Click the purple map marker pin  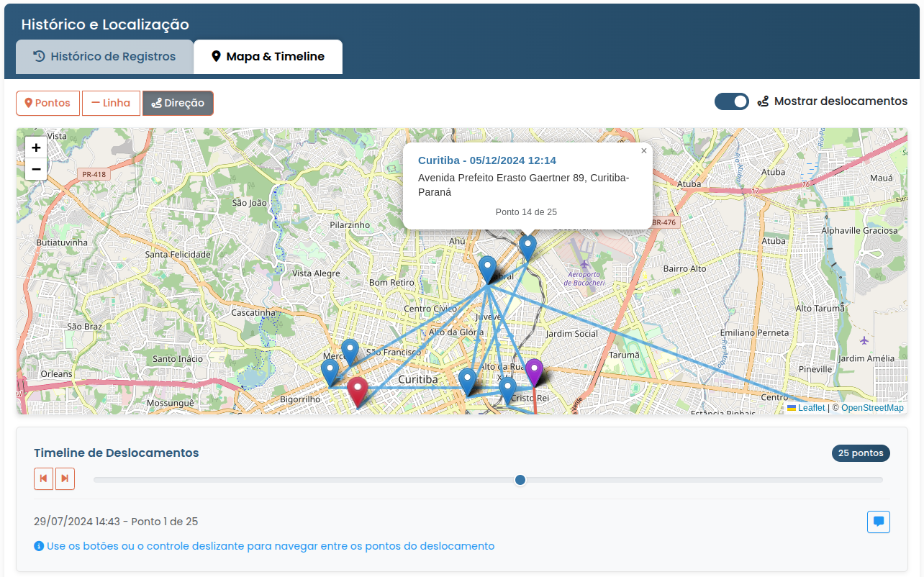click(x=533, y=371)
